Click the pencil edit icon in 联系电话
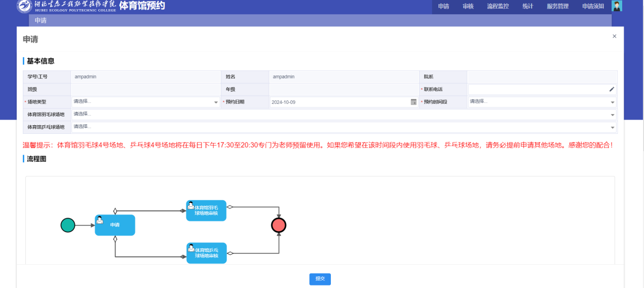Screen dimensions: 644x288 click(612, 89)
